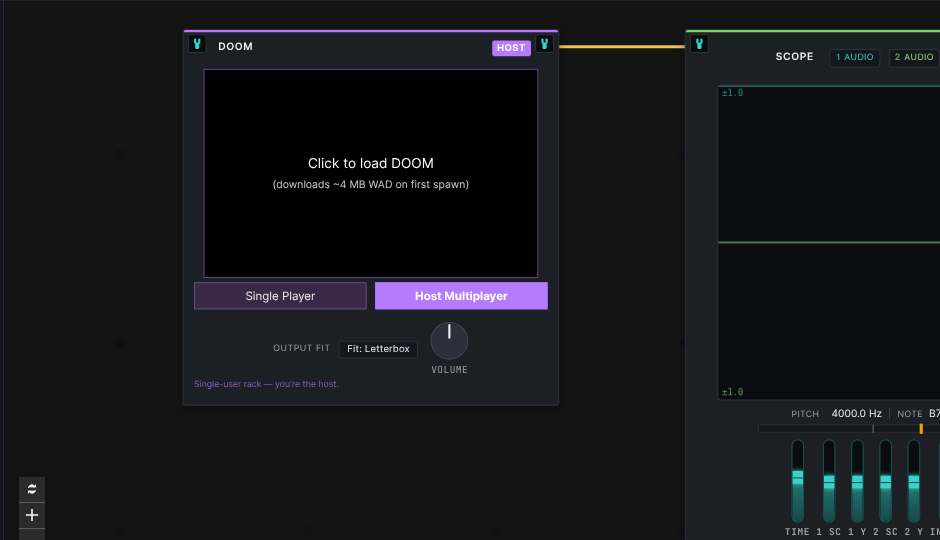The width and height of the screenshot is (940, 540).
Task: Click the HOST badge on DOOM module
Action: pos(511,48)
